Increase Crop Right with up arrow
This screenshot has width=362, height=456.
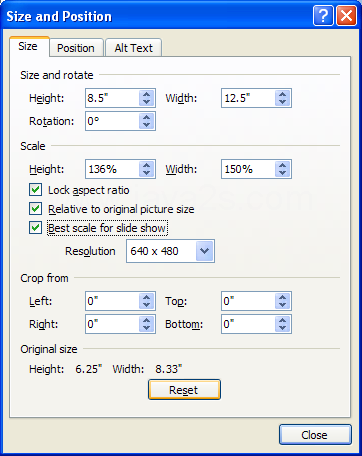coord(146,320)
